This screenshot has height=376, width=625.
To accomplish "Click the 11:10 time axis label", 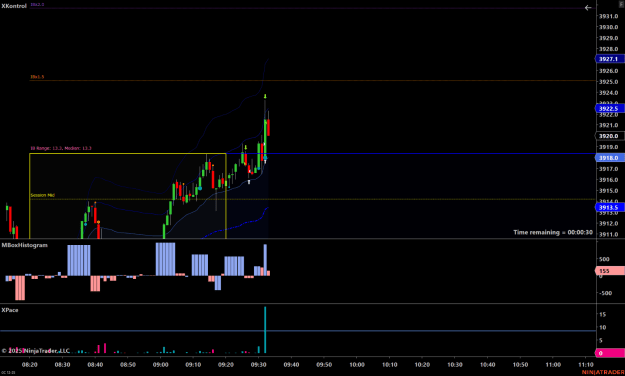I will click(586, 364).
